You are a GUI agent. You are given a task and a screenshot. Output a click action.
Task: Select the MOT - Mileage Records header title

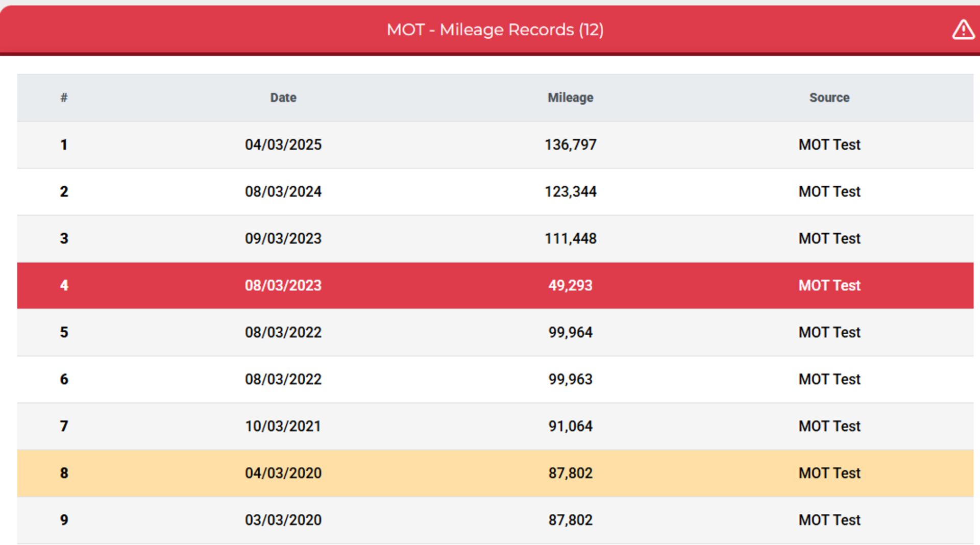click(495, 30)
